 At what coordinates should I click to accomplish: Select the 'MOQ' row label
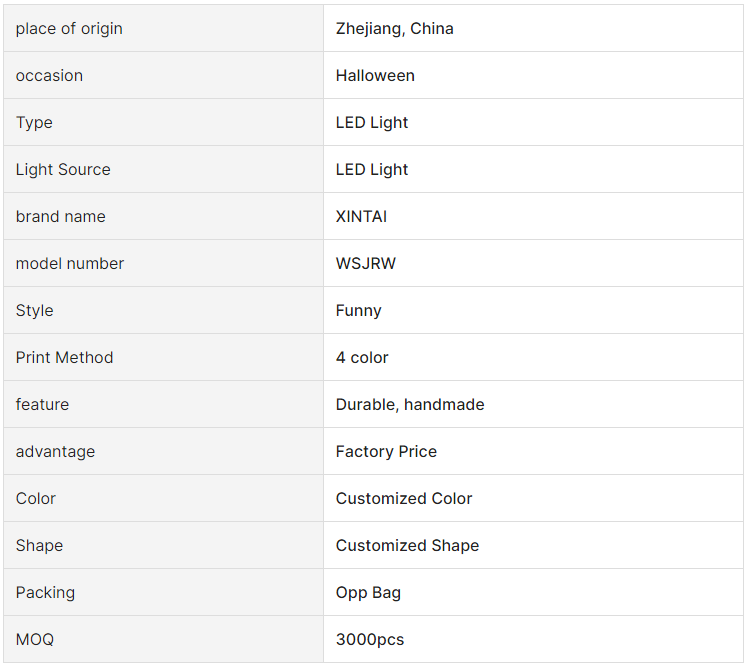35,639
